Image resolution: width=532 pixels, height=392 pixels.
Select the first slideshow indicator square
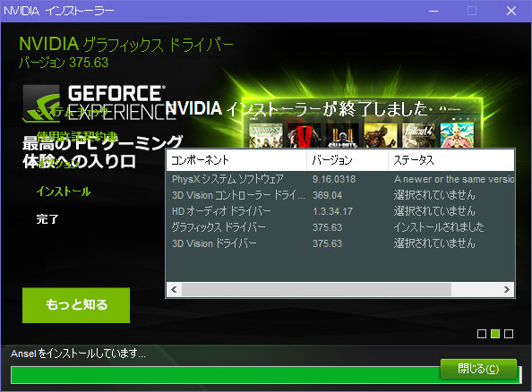coord(482,334)
